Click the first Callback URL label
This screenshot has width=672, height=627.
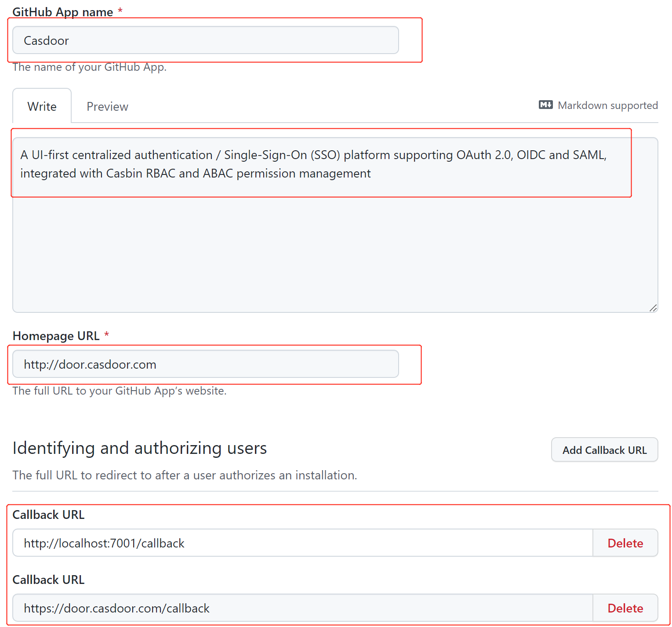pos(48,515)
